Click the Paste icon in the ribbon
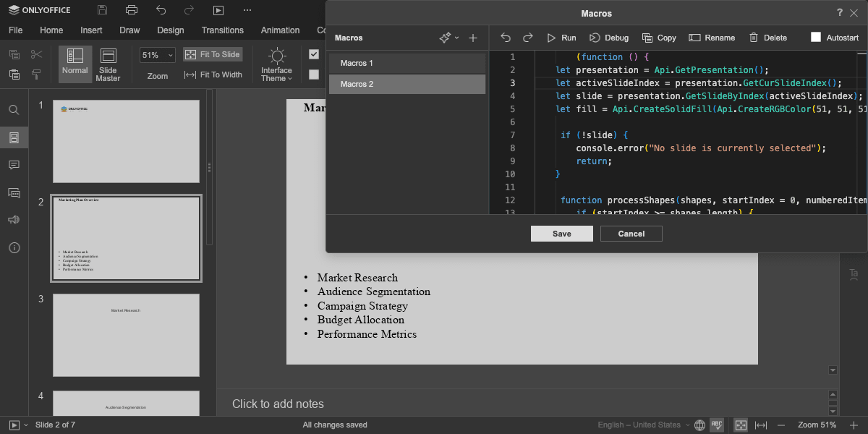This screenshot has height=434, width=868. click(14, 74)
